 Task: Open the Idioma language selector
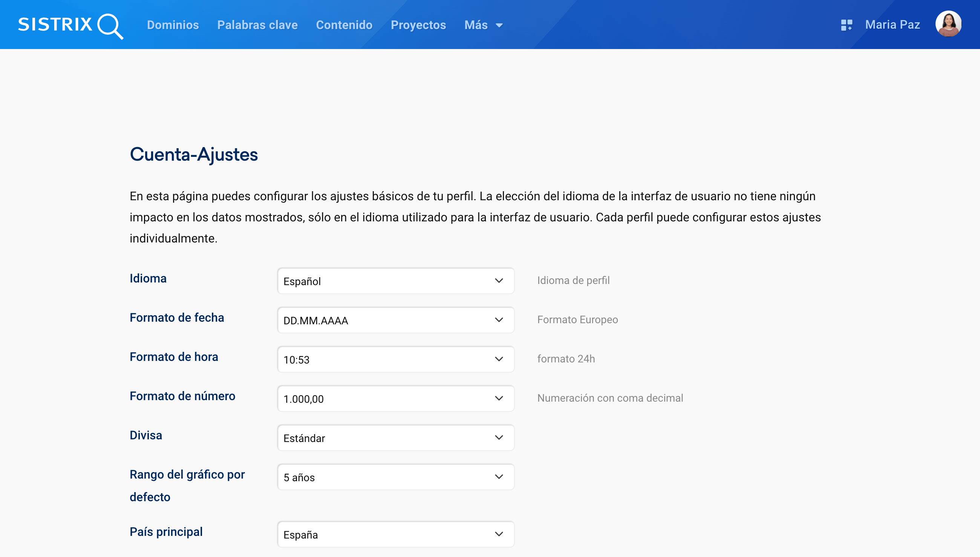tap(394, 281)
